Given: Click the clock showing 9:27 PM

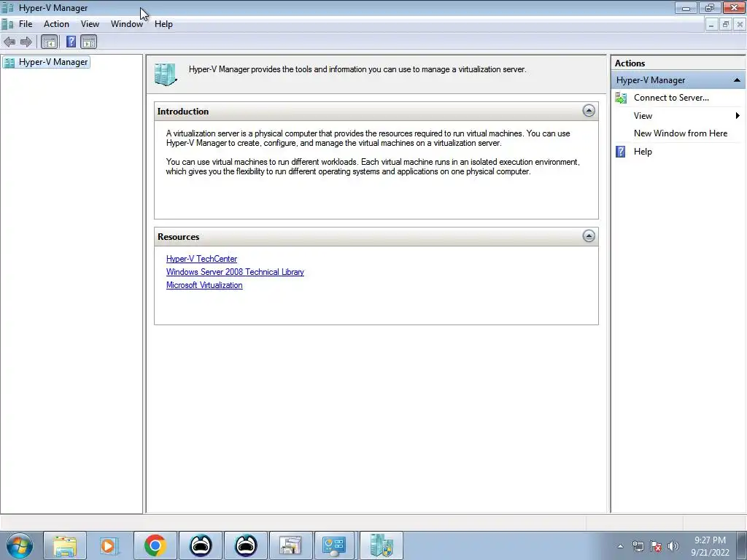Looking at the screenshot, I should pyautogui.click(x=710, y=540).
